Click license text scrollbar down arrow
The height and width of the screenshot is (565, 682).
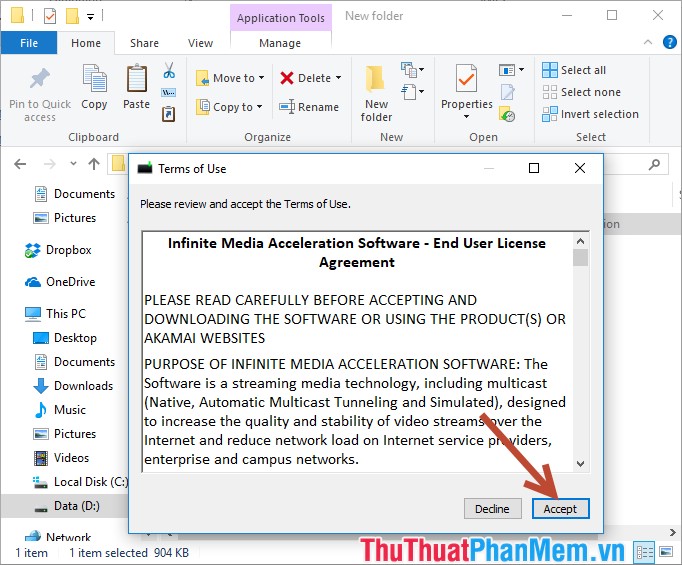coord(580,464)
